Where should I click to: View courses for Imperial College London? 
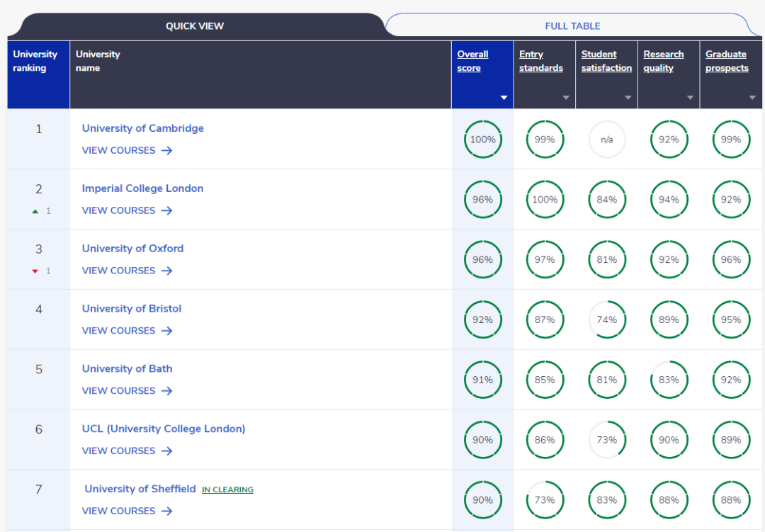[x=127, y=210]
